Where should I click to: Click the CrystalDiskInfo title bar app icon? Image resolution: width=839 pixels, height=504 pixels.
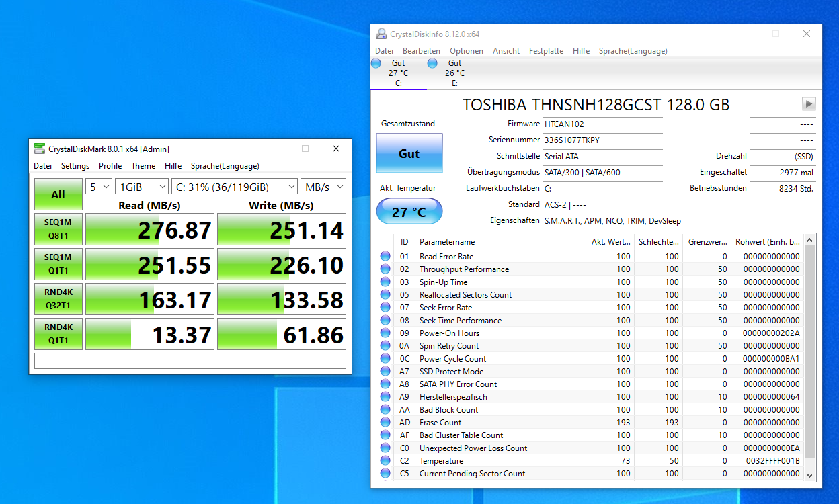[381, 34]
